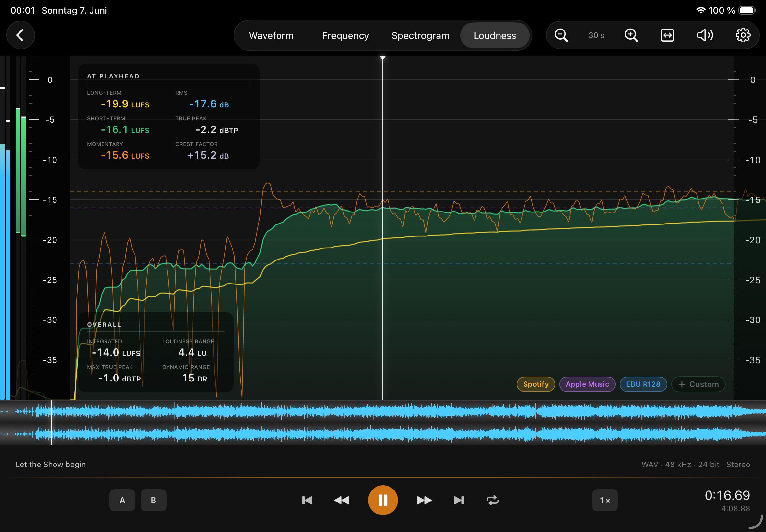
Task: Toggle the EBU R128 loudness target
Action: 643,384
